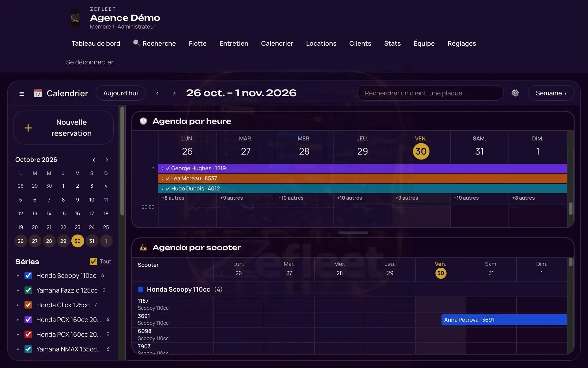Open George Hughes 1219 reservation bar
The height and width of the screenshot is (368, 588).
tap(362, 168)
